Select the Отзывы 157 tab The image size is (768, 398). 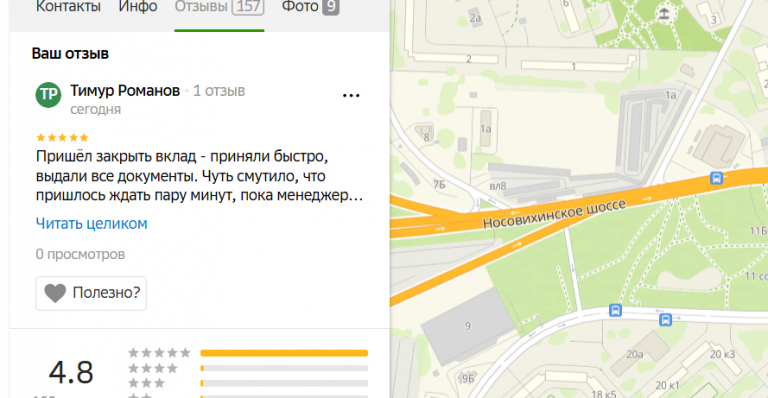[219, 7]
